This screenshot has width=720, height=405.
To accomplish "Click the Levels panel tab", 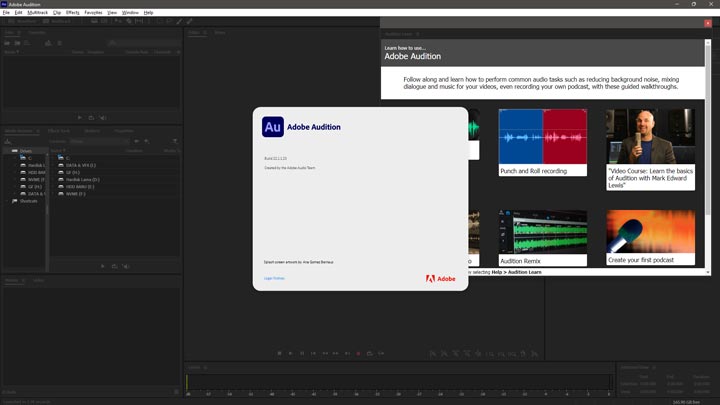I will tap(194, 367).
